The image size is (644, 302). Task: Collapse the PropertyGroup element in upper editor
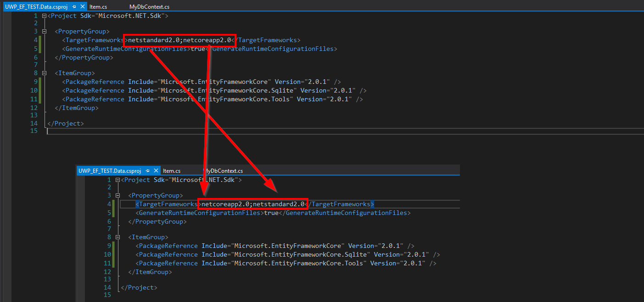[44, 32]
